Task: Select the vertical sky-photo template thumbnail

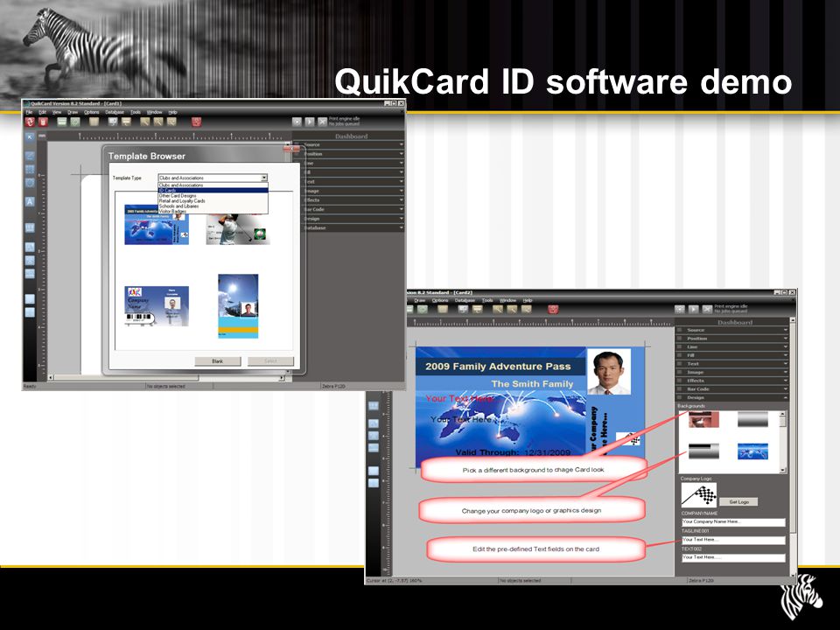Action: [x=238, y=306]
